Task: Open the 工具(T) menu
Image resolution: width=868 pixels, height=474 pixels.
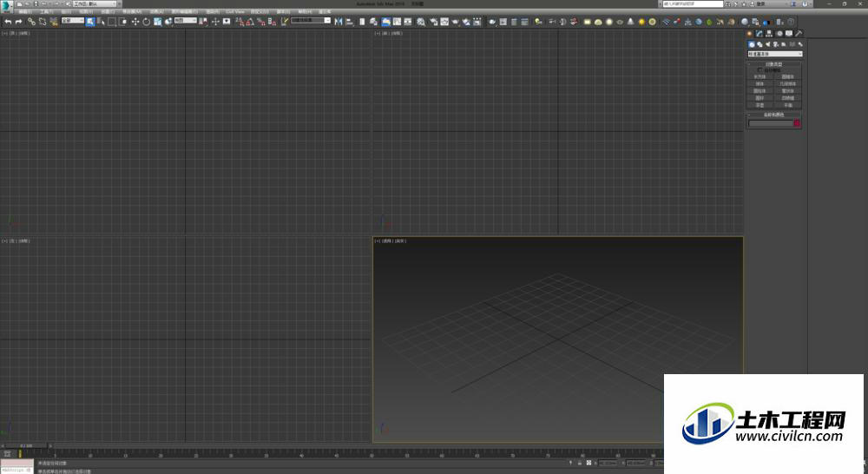Action: tap(46, 11)
